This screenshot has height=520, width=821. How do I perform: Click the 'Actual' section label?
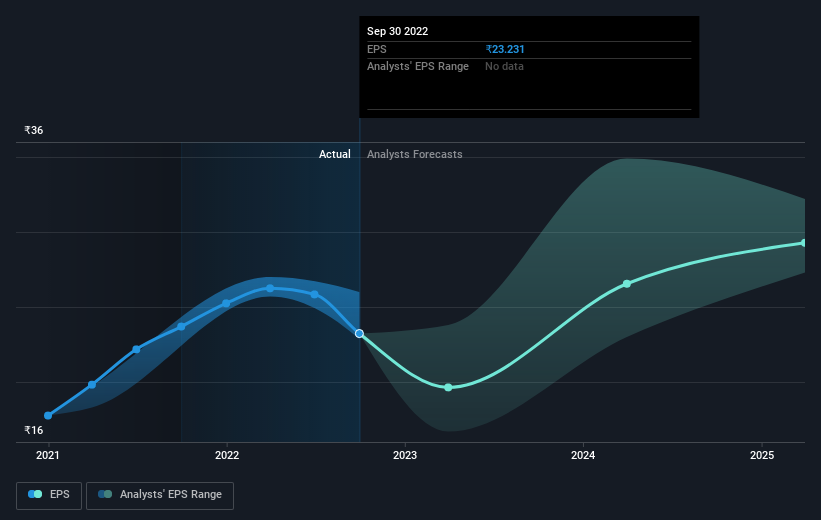(x=335, y=154)
